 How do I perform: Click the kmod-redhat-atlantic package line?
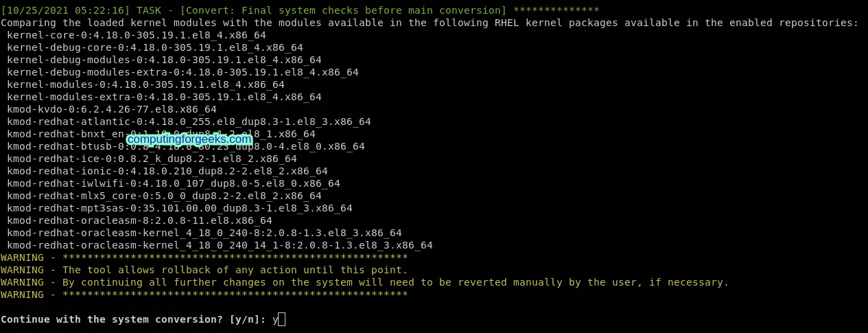click(189, 122)
